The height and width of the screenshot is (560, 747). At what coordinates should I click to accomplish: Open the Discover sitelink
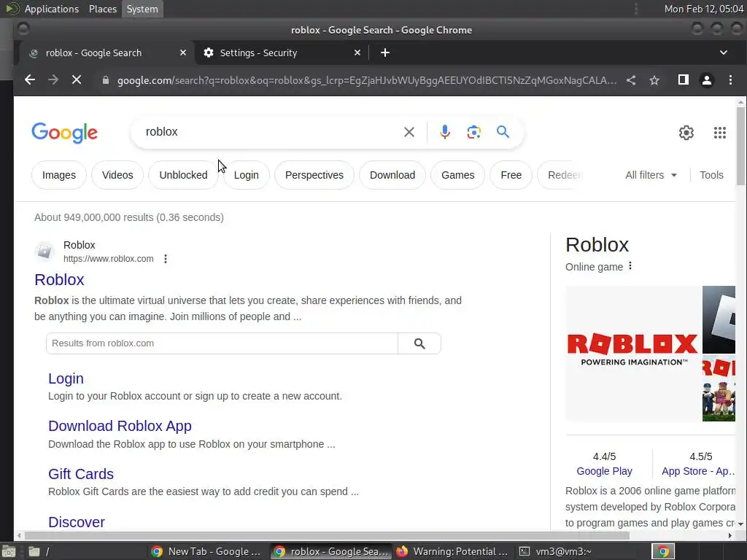pos(76,522)
